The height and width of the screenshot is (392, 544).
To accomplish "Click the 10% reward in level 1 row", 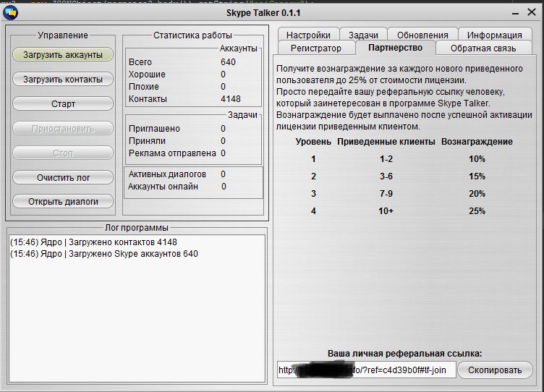I will [477, 159].
